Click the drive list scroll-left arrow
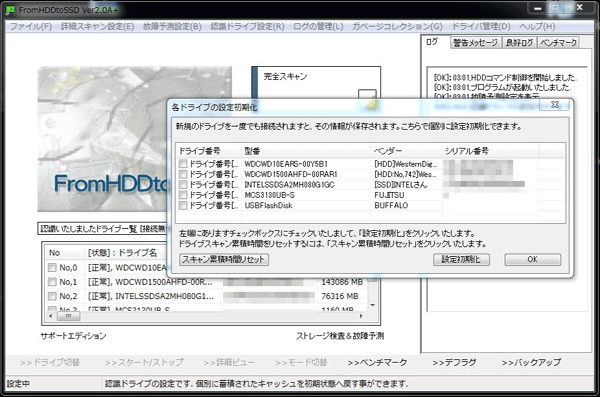Screen dimensions: 600x397 point(51,316)
